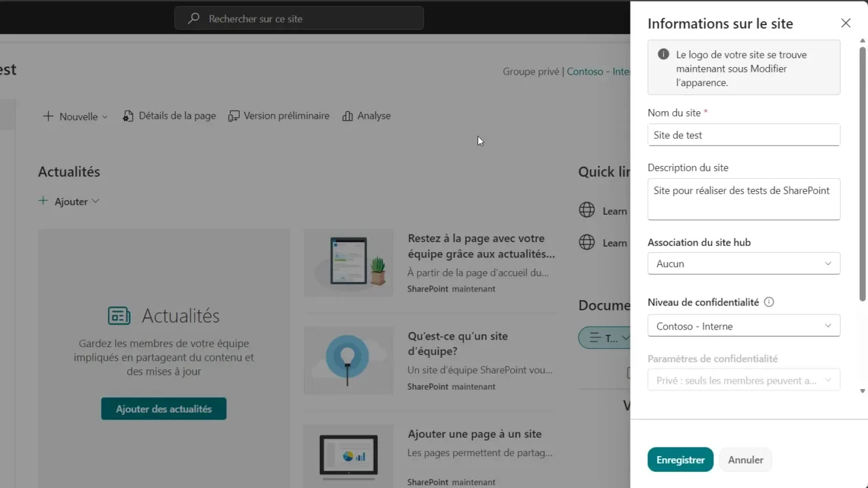This screenshot has width=868, height=488.
Task: Close the Informations sur le site panel
Action: [x=846, y=23]
